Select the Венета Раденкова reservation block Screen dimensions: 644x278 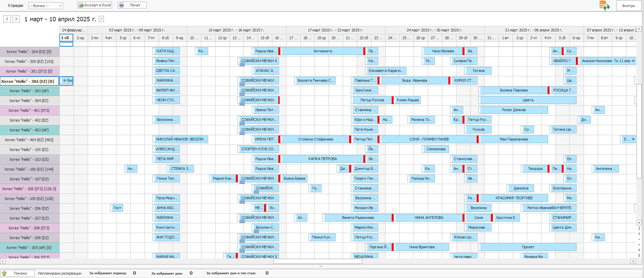pos(358,218)
